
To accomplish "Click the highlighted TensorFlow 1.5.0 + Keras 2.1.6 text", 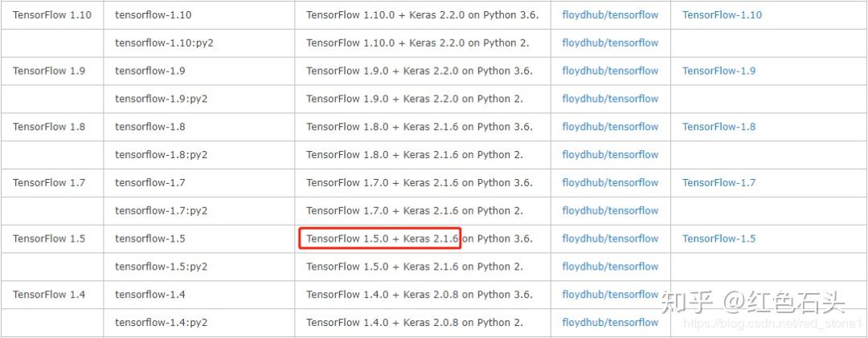I will tap(381, 238).
